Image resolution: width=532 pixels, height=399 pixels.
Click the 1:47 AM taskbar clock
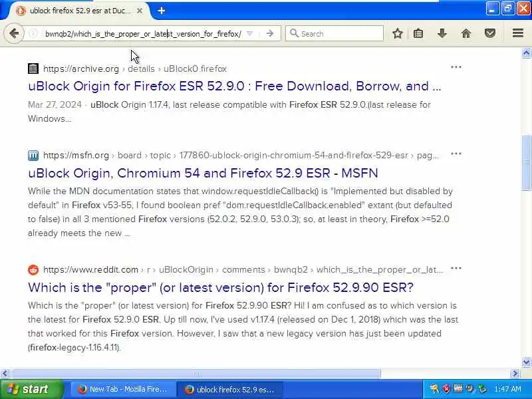pyautogui.click(x=507, y=389)
